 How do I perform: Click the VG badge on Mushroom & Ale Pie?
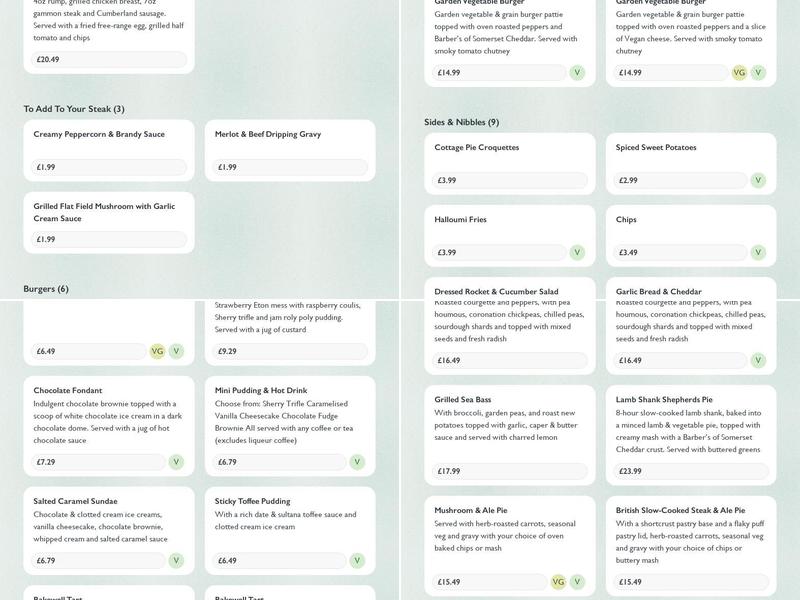[x=558, y=582]
